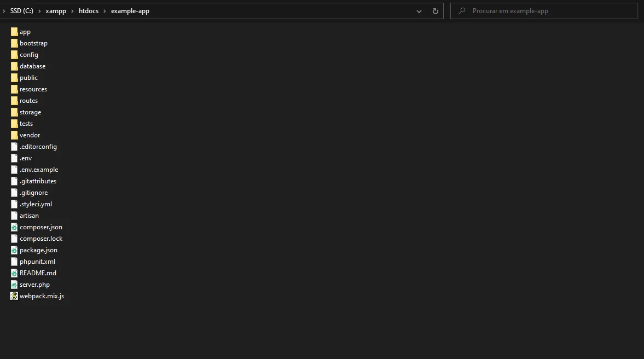This screenshot has height=359, width=644.
Task: Click the vendor folder icon
Action: (x=14, y=135)
